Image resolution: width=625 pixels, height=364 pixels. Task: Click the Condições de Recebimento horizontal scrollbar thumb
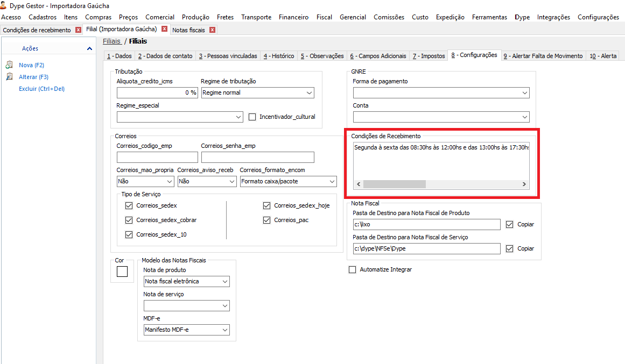(x=394, y=184)
